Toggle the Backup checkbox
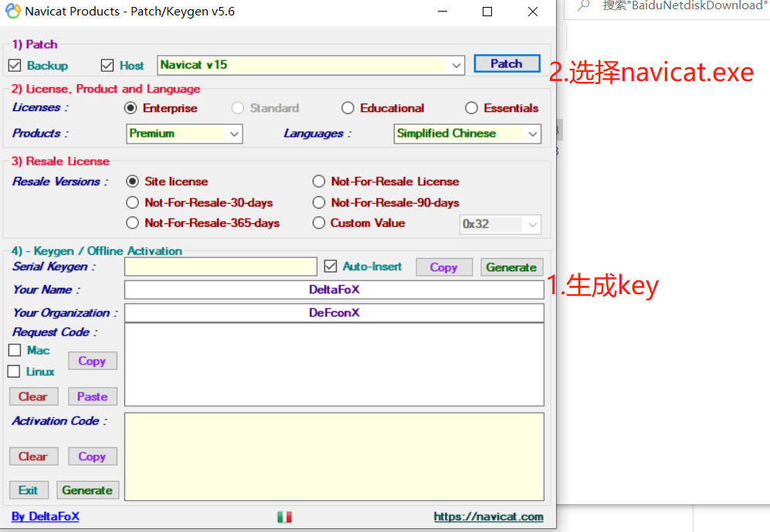Screen dimensions: 770x532 click(15, 66)
